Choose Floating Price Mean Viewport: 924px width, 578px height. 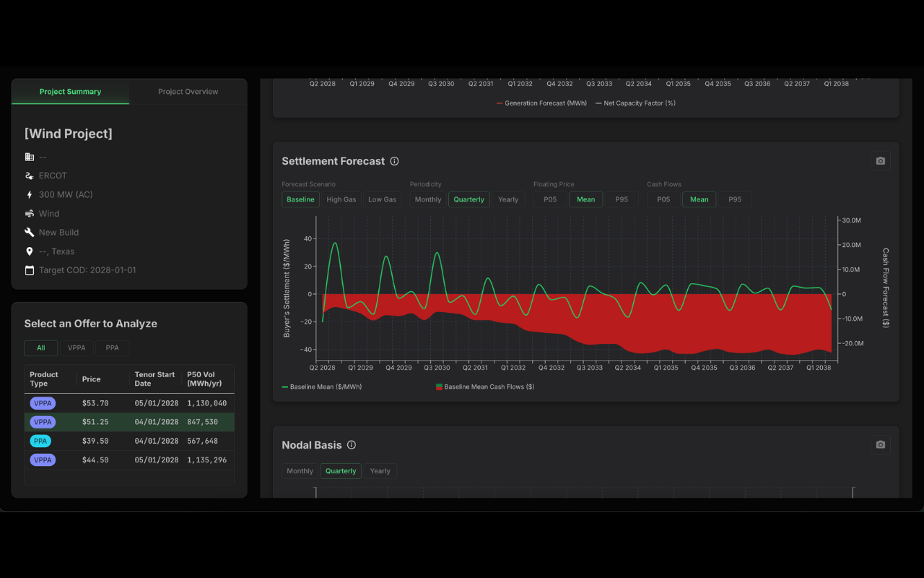(586, 199)
